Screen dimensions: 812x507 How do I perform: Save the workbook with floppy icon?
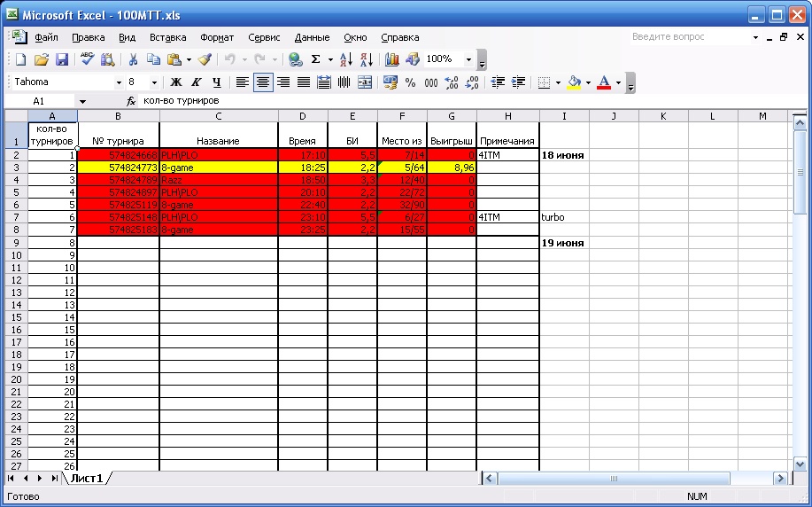pos(62,59)
